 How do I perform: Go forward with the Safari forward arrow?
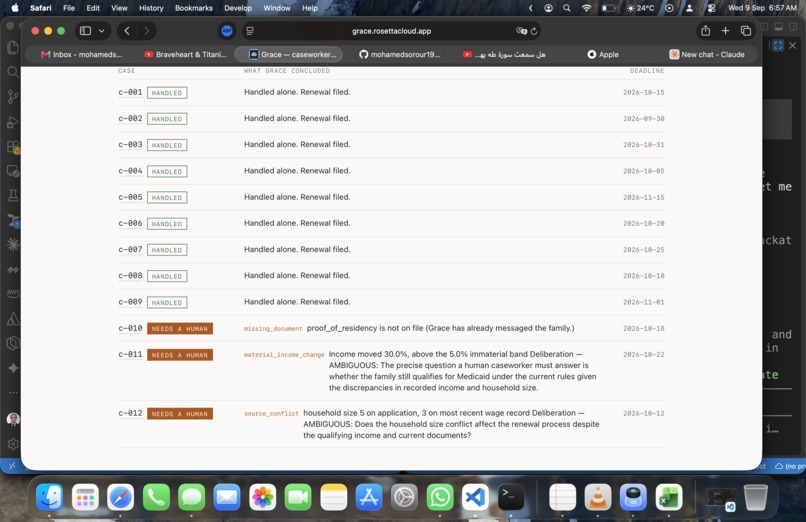[146, 31]
